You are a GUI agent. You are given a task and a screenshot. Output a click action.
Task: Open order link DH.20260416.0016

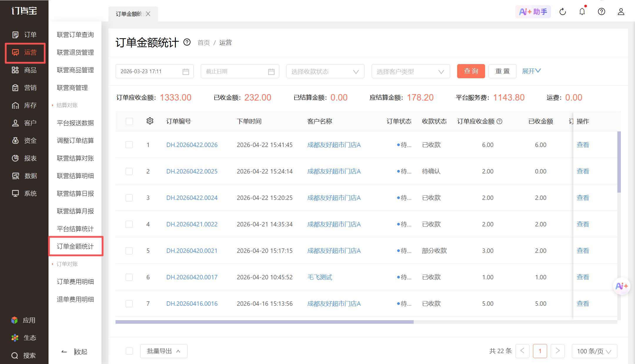click(x=192, y=303)
